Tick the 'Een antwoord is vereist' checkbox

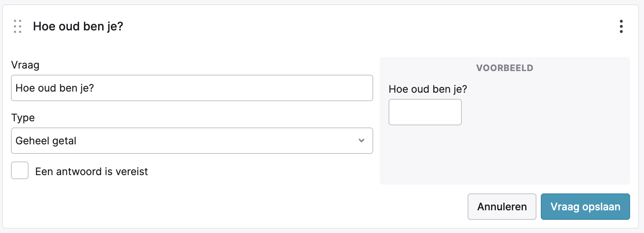[20, 170]
